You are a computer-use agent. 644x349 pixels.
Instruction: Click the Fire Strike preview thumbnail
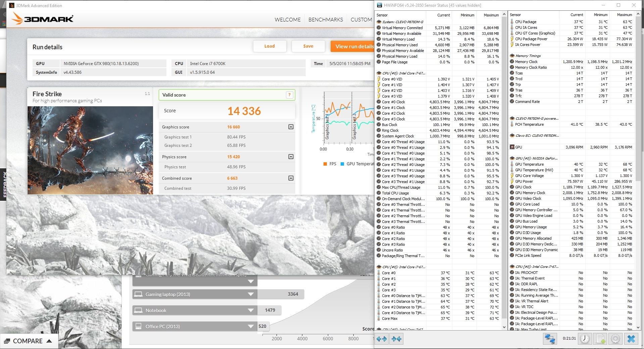90,150
